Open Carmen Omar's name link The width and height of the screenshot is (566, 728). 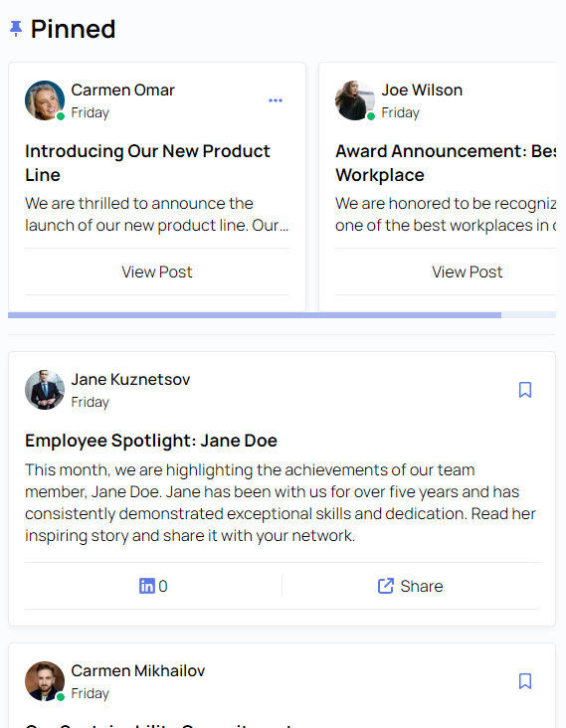[x=122, y=91]
